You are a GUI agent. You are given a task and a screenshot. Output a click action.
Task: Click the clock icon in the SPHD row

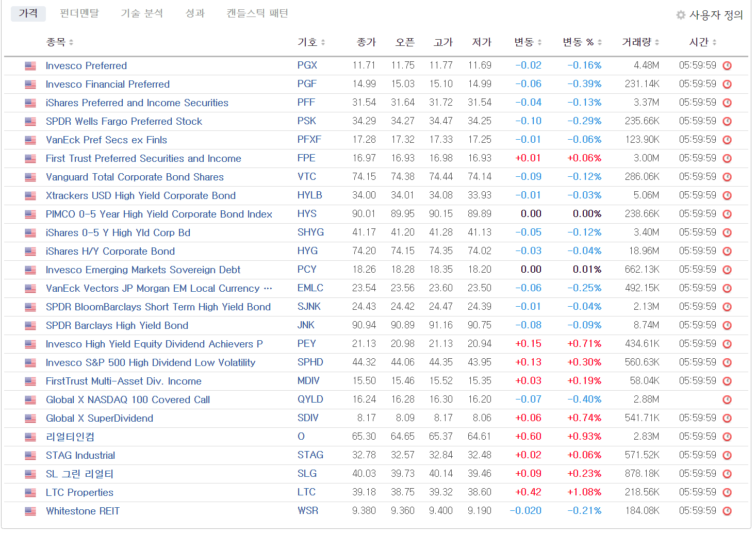point(727,363)
